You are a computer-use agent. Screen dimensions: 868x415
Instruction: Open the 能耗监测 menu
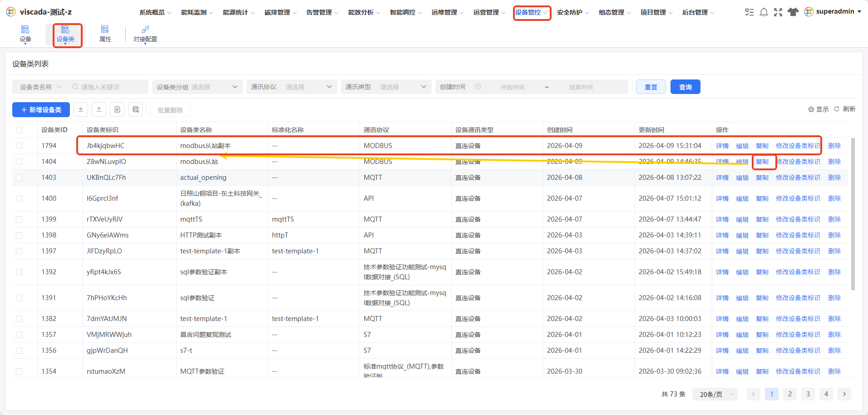click(x=197, y=12)
